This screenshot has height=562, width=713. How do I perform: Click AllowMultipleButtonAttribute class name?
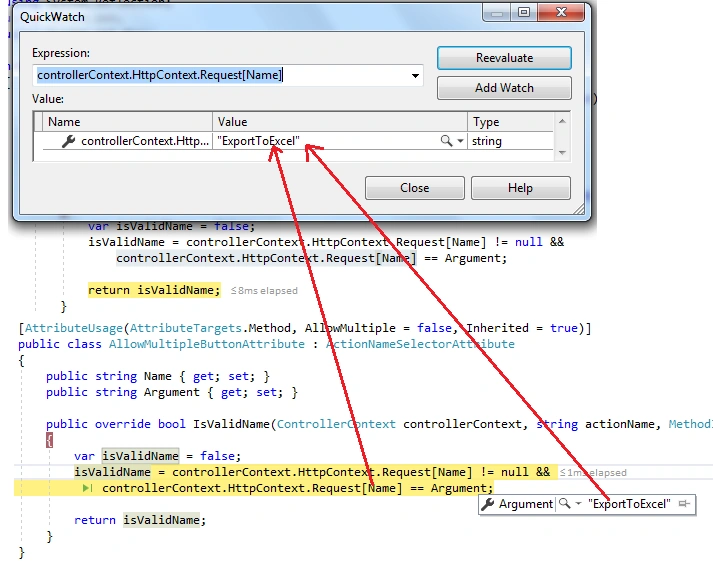coord(207,344)
